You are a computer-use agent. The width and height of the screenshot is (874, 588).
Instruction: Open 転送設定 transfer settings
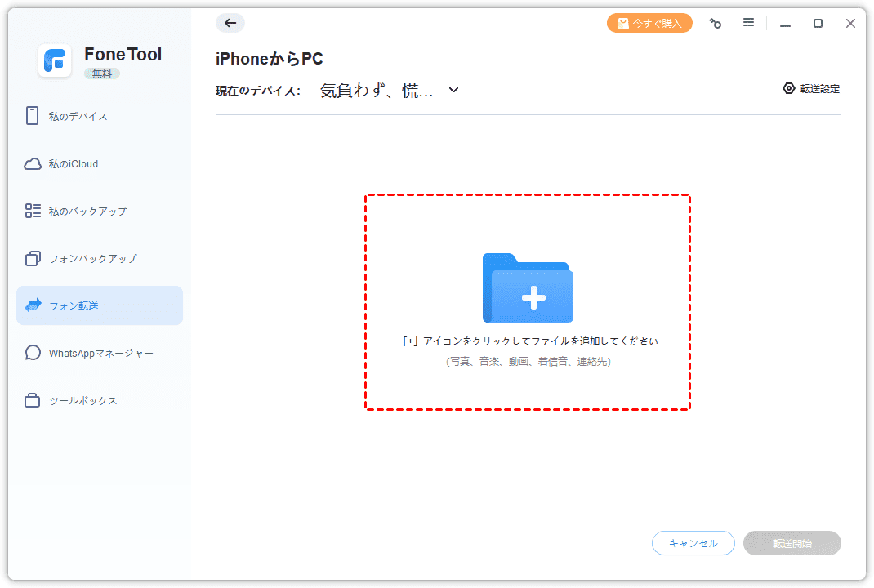(811, 89)
